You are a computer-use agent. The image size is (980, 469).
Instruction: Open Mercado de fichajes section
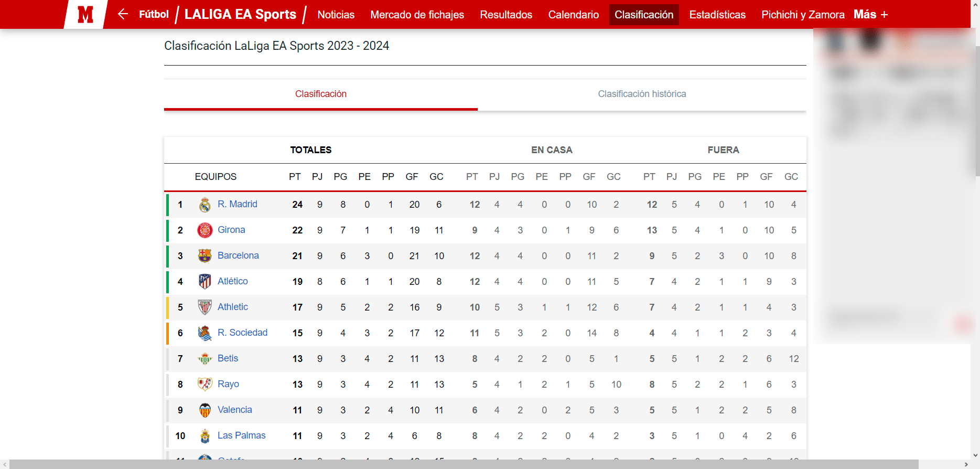pyautogui.click(x=417, y=15)
